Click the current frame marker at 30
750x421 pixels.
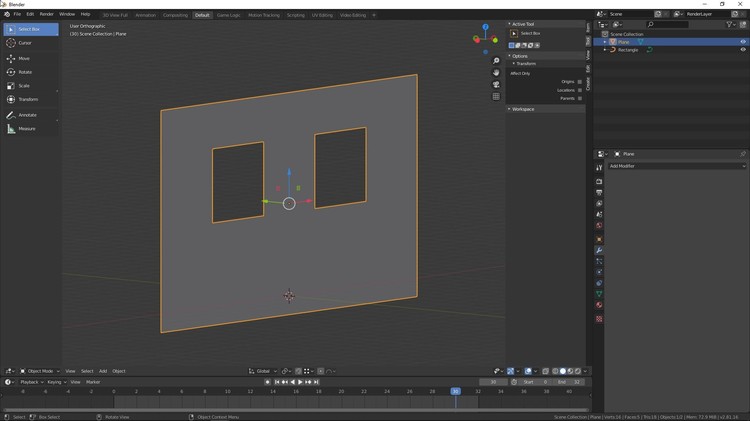point(455,391)
